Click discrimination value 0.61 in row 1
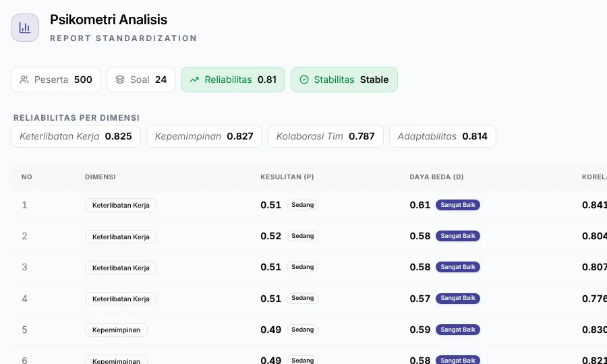 click(x=420, y=205)
